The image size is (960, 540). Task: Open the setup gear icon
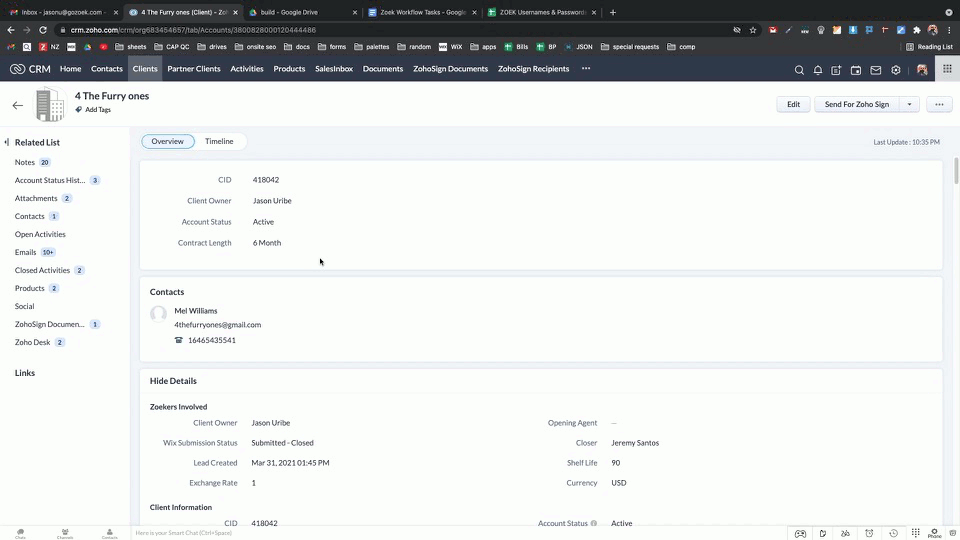coord(896,70)
